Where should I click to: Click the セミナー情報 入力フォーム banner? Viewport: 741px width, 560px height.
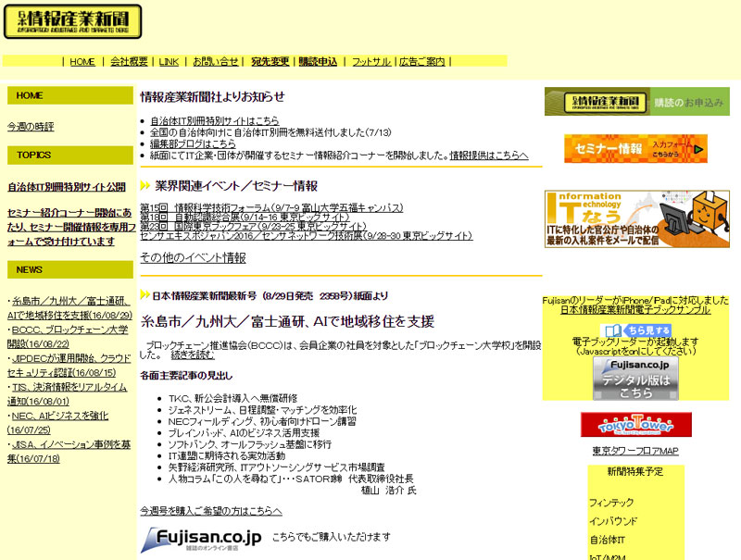click(635, 149)
